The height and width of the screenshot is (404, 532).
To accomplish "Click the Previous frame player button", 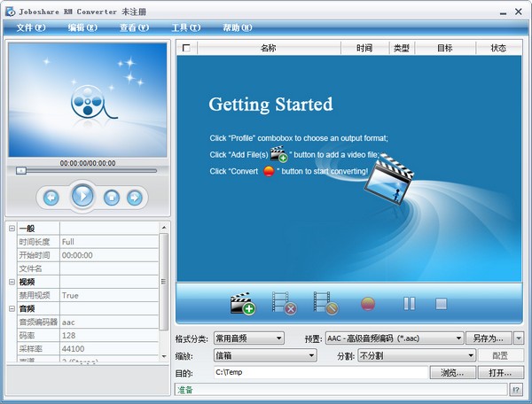I will [51, 197].
